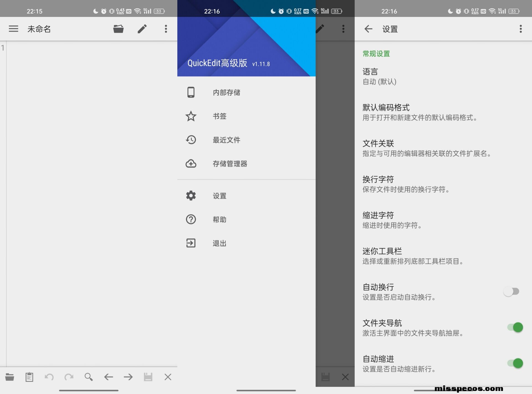Open 默认编码格式 default encoding setting

pos(443,112)
